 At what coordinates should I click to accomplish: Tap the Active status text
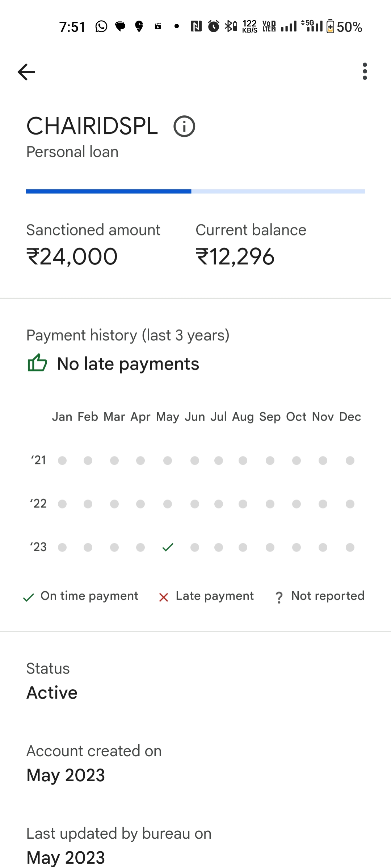tap(52, 693)
